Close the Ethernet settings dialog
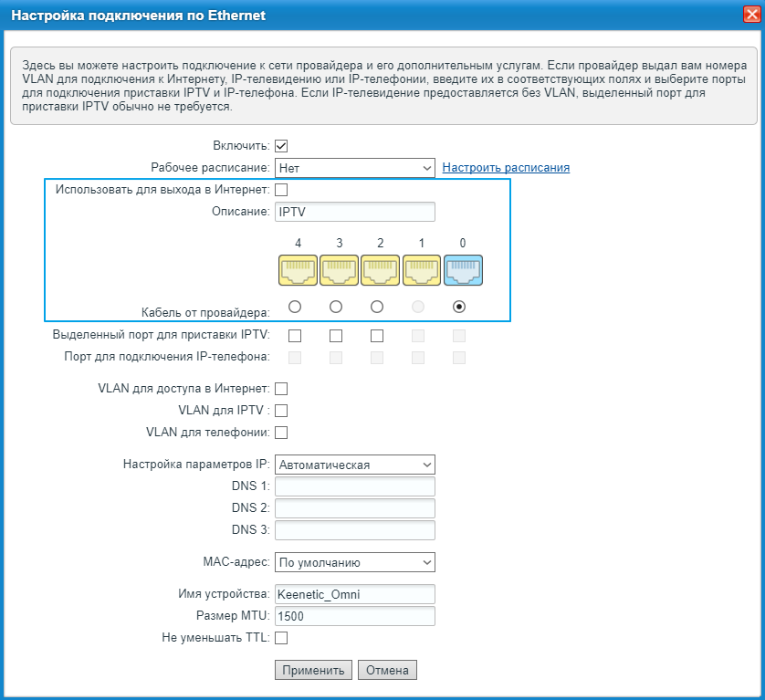Viewport: 765px width, 700px height. pos(749,15)
